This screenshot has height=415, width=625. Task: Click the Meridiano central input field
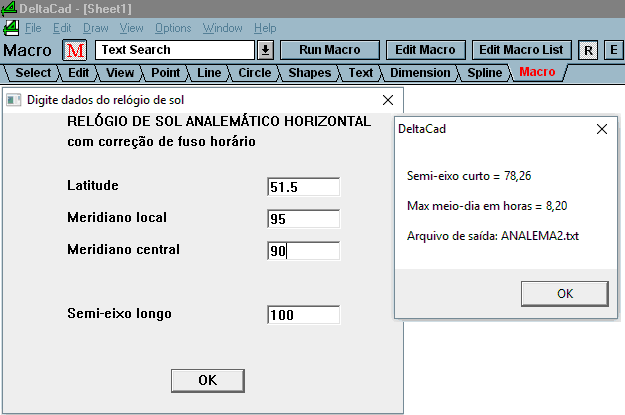303,251
